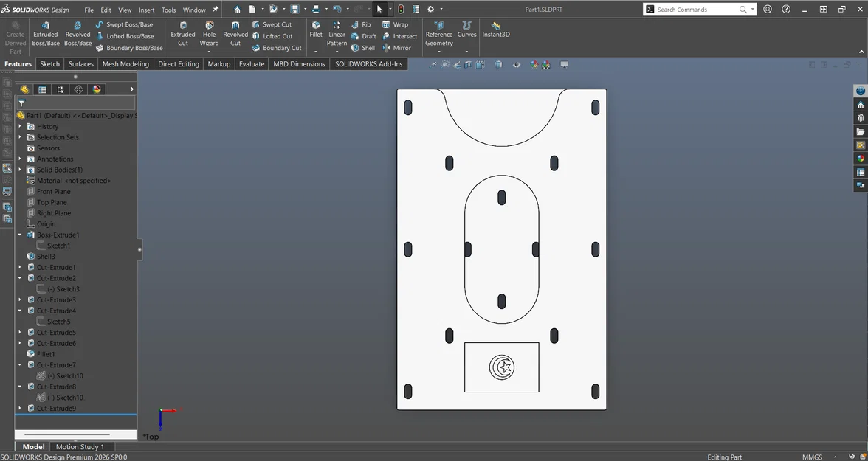Click the Hole Wizard tool
Screen dimensions: 868x461
[209, 34]
